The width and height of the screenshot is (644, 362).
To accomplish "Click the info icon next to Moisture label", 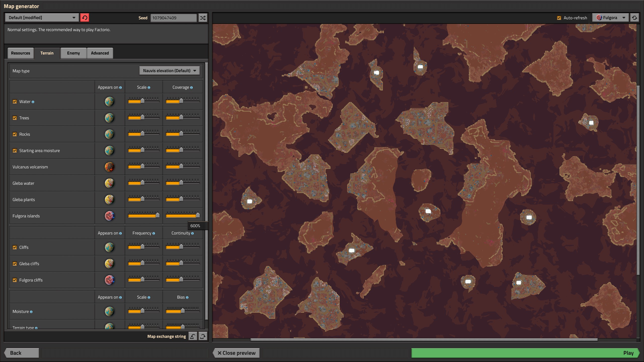I will [x=31, y=312].
